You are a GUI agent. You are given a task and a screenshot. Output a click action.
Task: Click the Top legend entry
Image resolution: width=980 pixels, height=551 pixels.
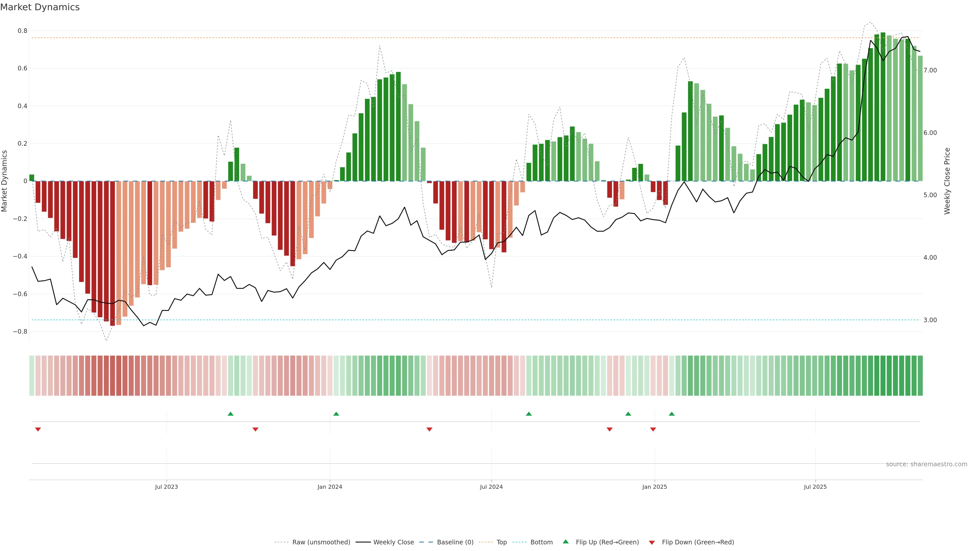[x=501, y=542]
